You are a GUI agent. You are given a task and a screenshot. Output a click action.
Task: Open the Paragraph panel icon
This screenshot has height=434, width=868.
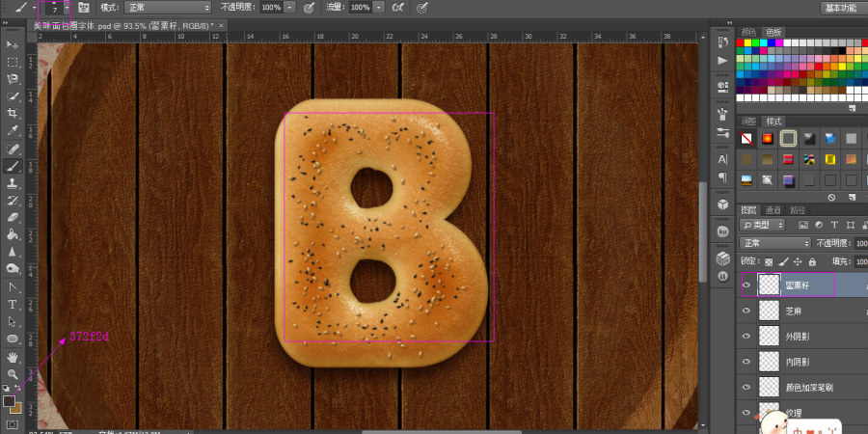tap(722, 177)
